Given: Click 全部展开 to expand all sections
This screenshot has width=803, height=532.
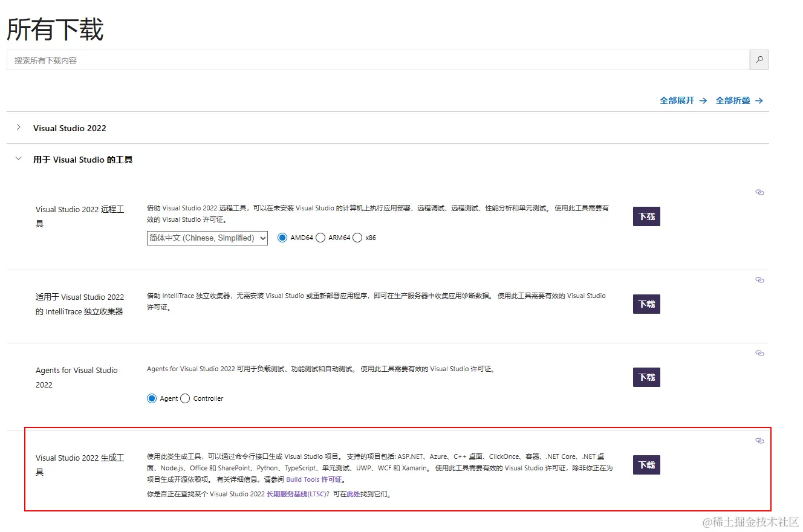Looking at the screenshot, I should [683, 100].
